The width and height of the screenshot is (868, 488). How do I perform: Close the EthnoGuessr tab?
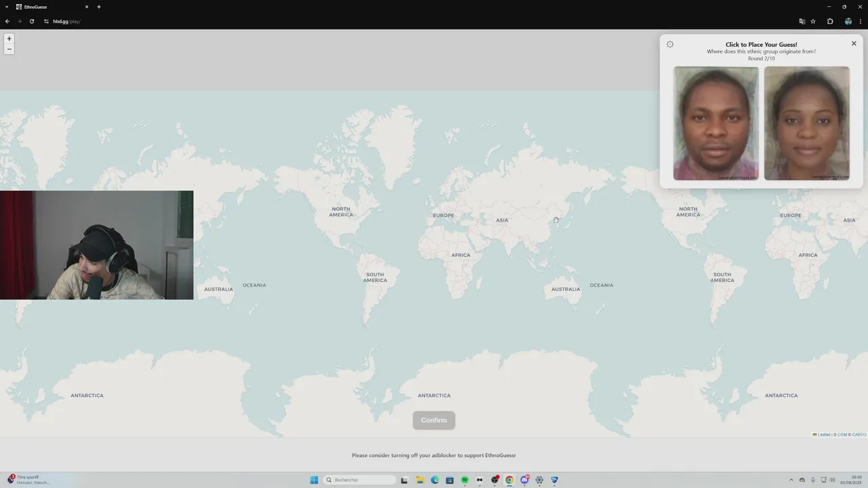click(x=87, y=7)
